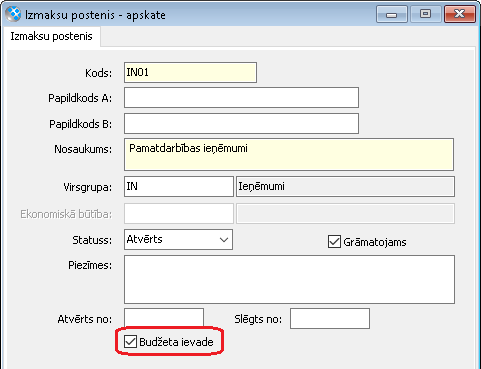Click the Kods field containing IN01

coord(190,72)
